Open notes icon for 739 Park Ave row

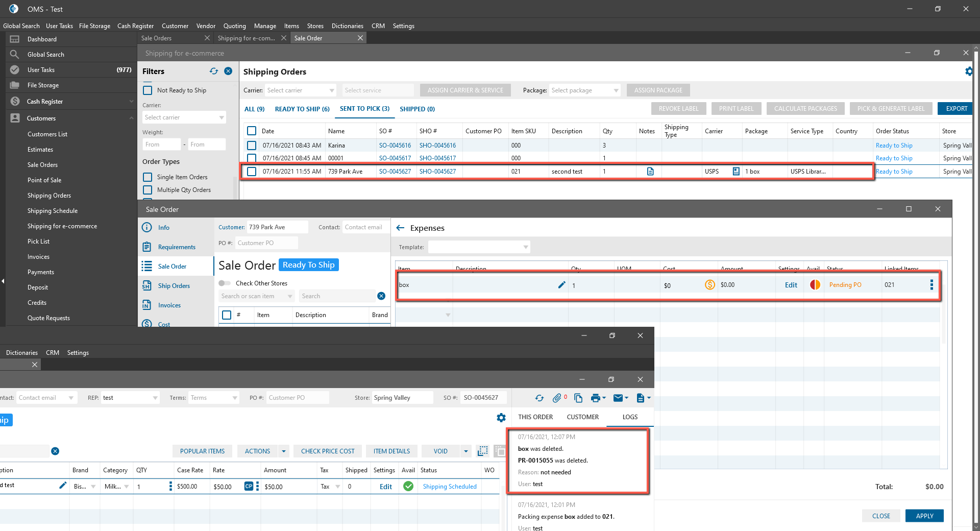click(x=650, y=172)
